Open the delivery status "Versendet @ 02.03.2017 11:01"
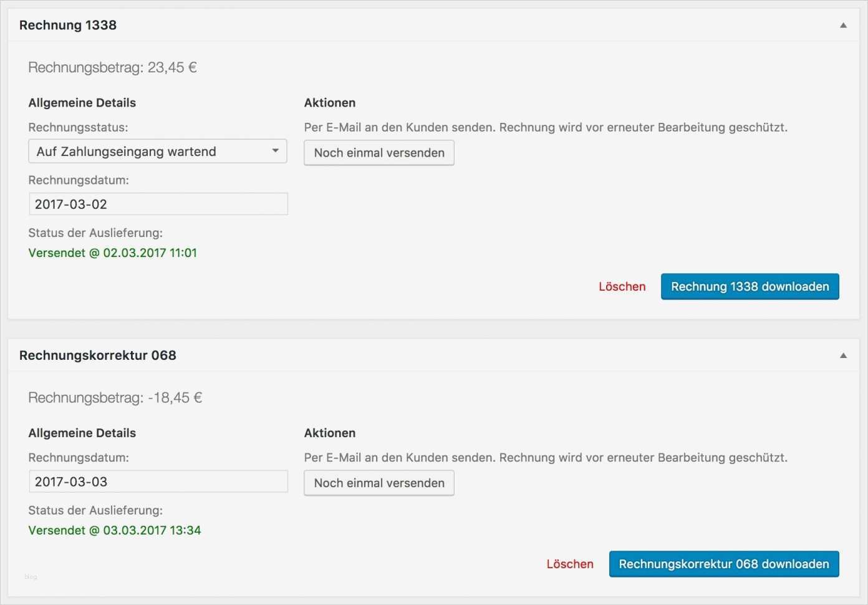This screenshot has width=868, height=605. 112,253
